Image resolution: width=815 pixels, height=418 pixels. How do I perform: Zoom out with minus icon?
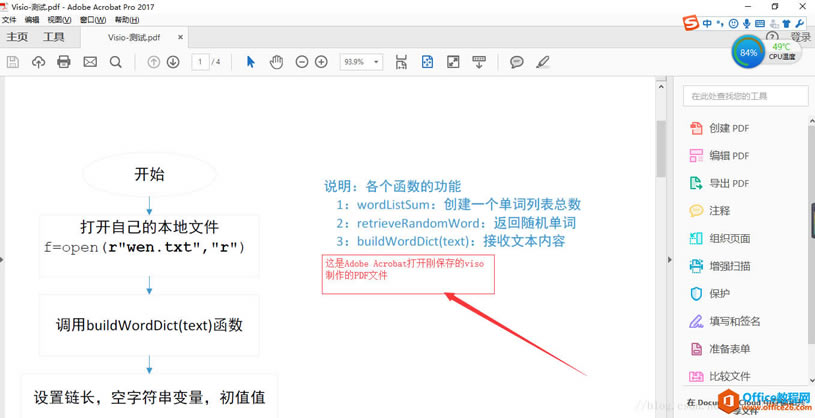tap(301, 62)
